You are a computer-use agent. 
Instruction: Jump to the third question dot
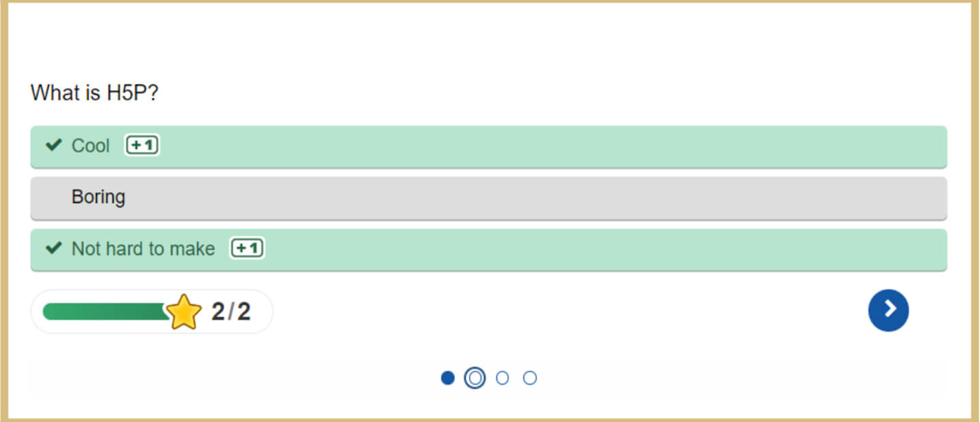pos(502,378)
